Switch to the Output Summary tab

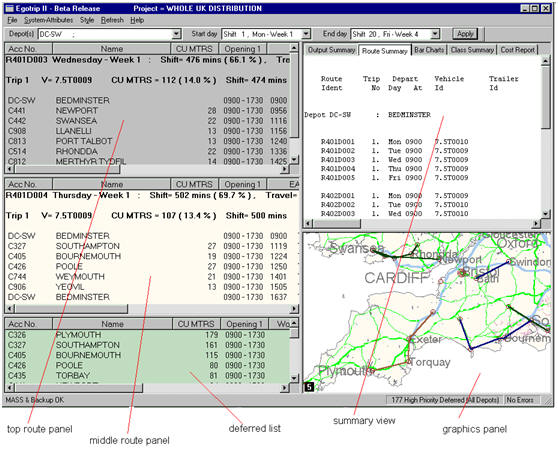click(331, 50)
